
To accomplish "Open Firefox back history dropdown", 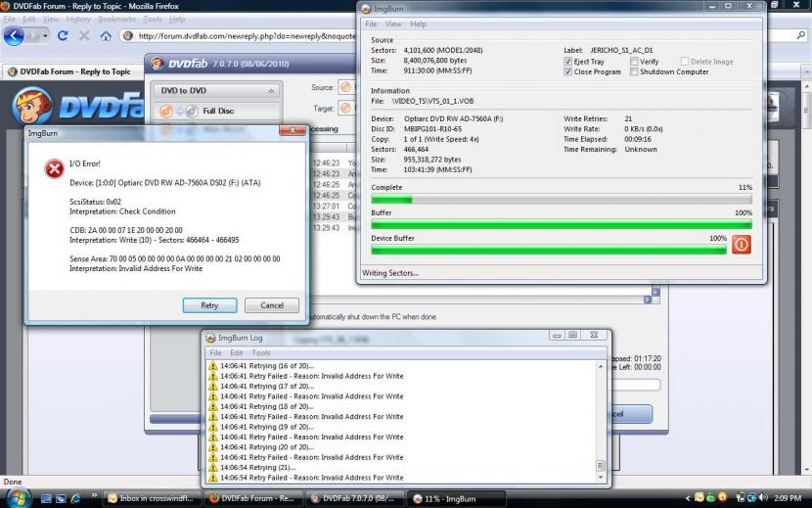I will (x=46, y=36).
